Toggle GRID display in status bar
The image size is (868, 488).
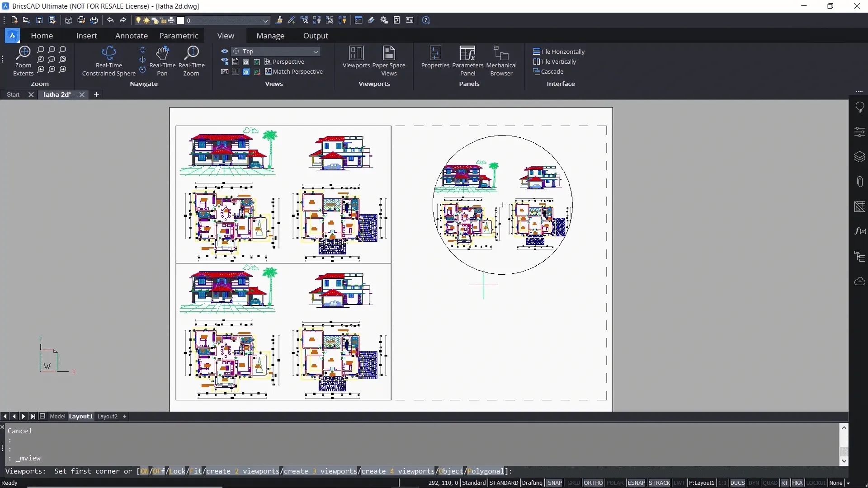point(573,483)
